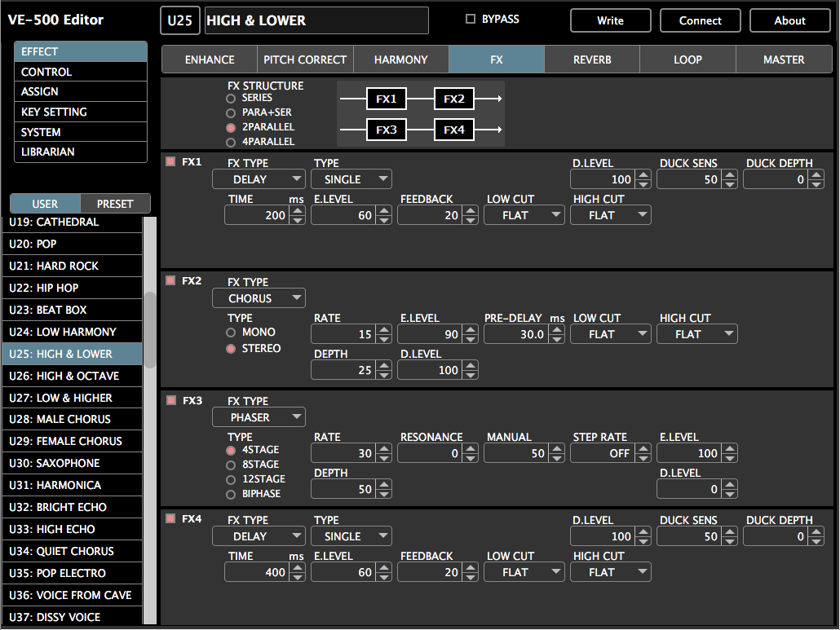Viewport: 840px width, 630px height.
Task: Switch to the HARMONY tab
Action: point(400,59)
